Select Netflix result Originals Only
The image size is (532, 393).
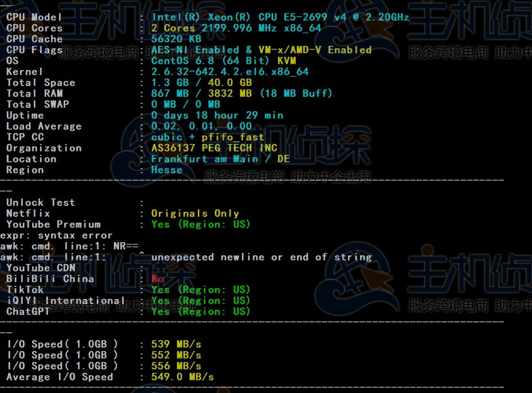point(195,213)
